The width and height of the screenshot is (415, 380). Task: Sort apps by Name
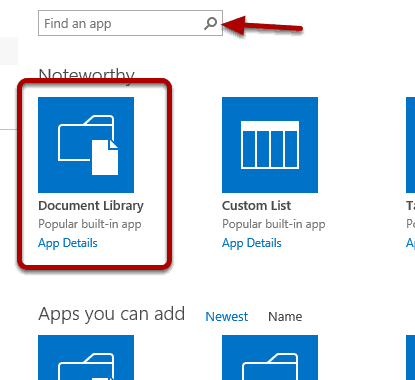285,317
